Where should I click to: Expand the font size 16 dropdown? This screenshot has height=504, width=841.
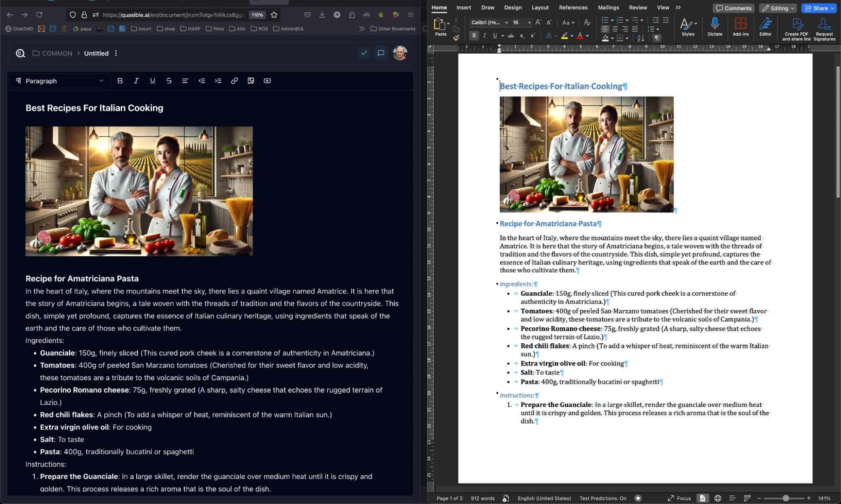point(529,23)
